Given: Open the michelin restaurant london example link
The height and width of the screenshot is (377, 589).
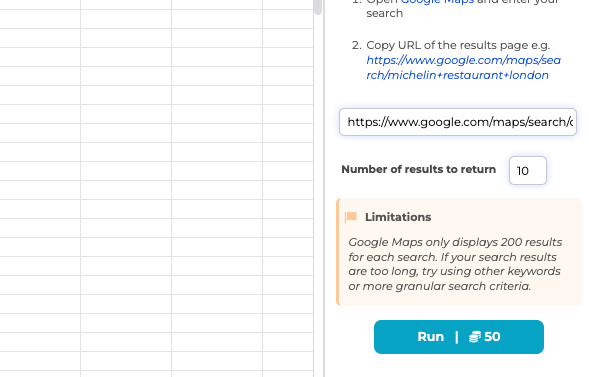Looking at the screenshot, I should click(463, 68).
